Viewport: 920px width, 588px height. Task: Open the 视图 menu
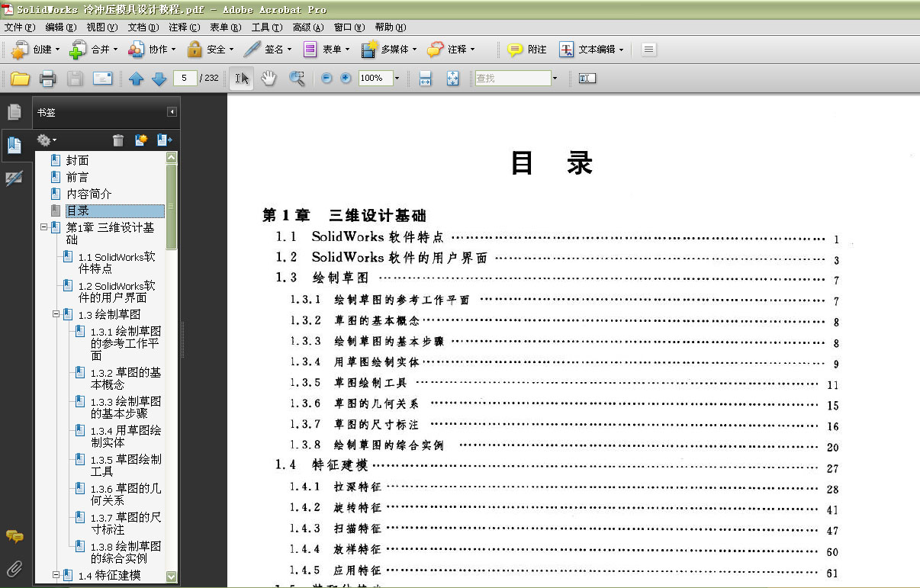click(x=102, y=27)
